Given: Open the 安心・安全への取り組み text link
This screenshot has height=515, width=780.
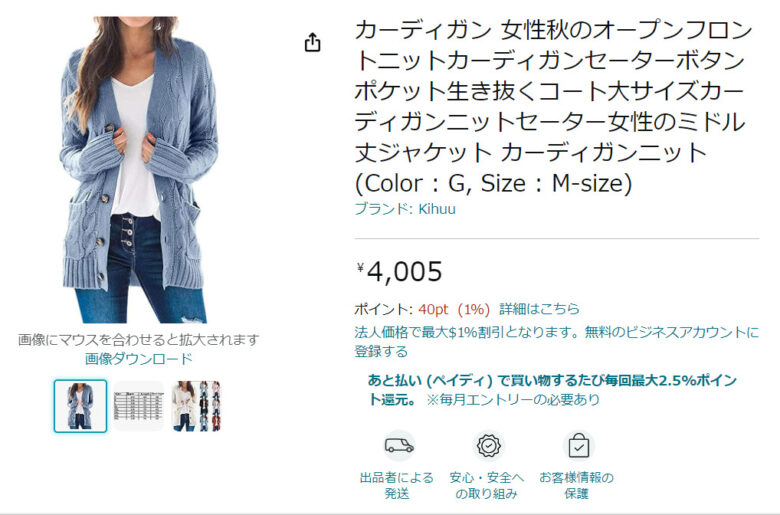Looking at the screenshot, I should pos(487,486).
